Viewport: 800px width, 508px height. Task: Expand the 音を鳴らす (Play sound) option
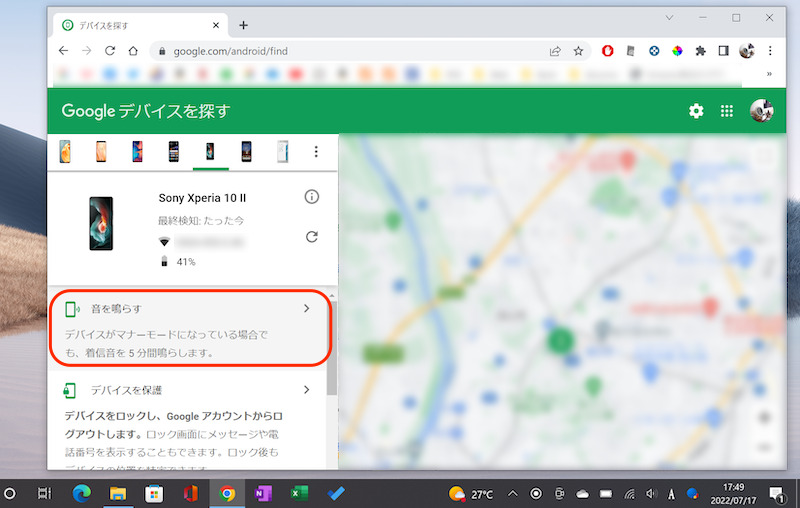[x=306, y=309]
